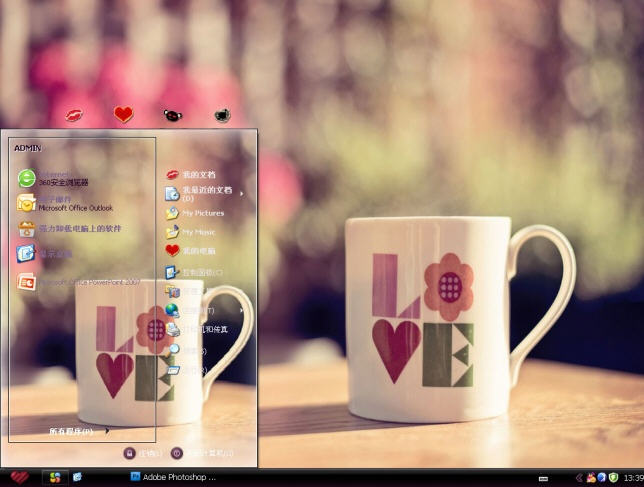Open 打印机和传真 printers and faxes

pos(196,329)
